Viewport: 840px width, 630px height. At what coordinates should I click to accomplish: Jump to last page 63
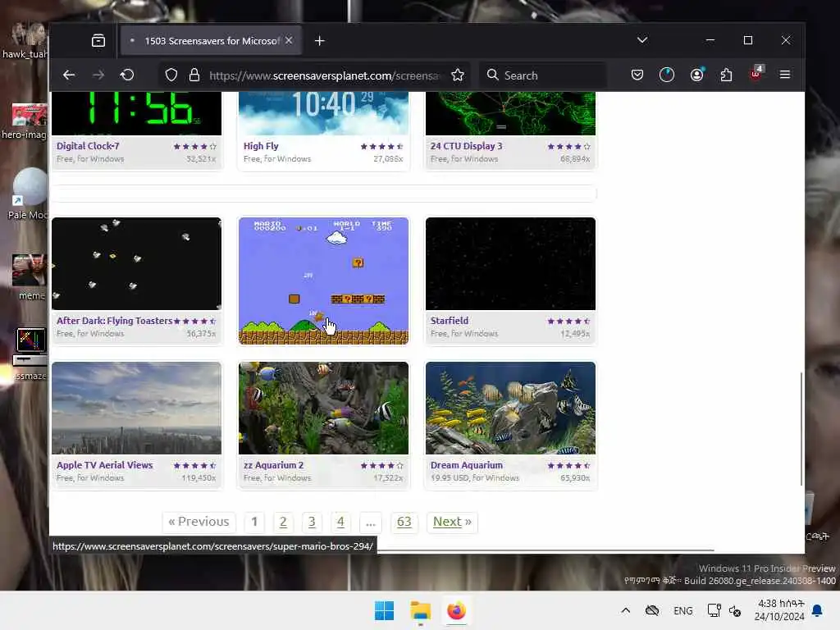(404, 522)
